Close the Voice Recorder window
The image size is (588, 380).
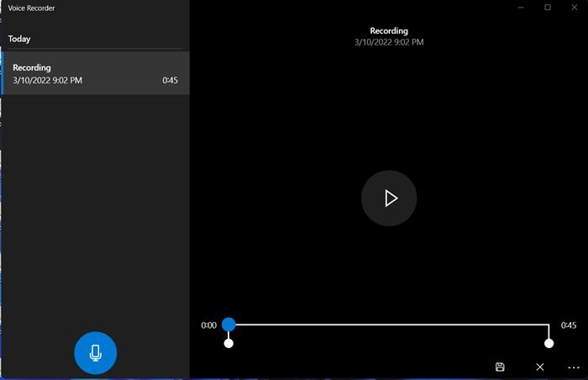574,7
